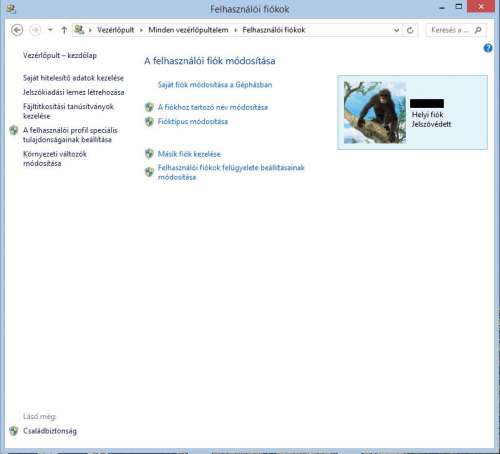The width and height of the screenshot is (500, 454).
Task: Click shield icon beside Családbiztonság
Action: pyautogui.click(x=14, y=431)
